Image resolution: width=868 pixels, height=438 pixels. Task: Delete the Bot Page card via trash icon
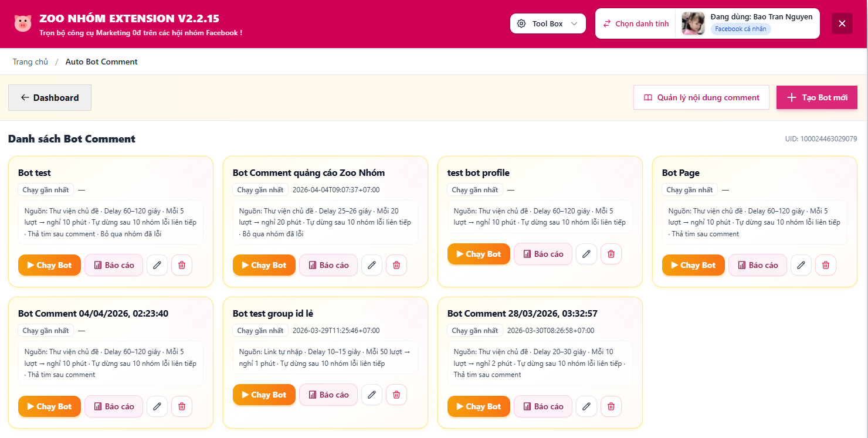(x=826, y=265)
